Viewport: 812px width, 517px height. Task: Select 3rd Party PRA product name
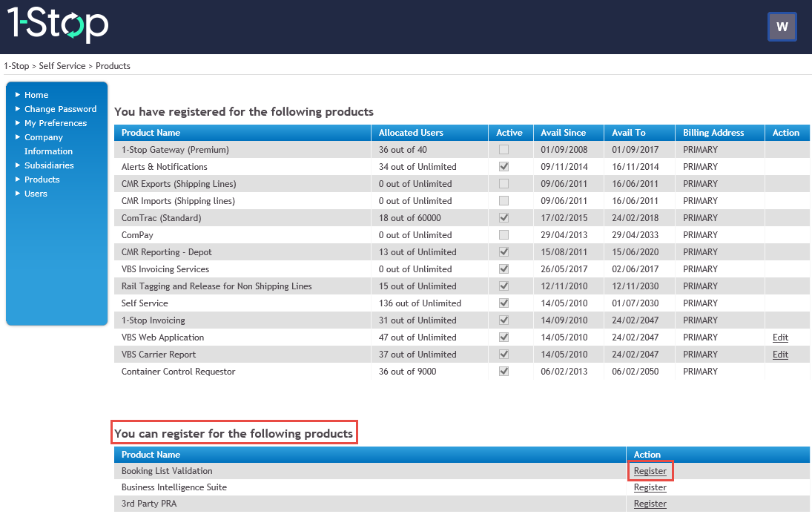tap(148, 504)
